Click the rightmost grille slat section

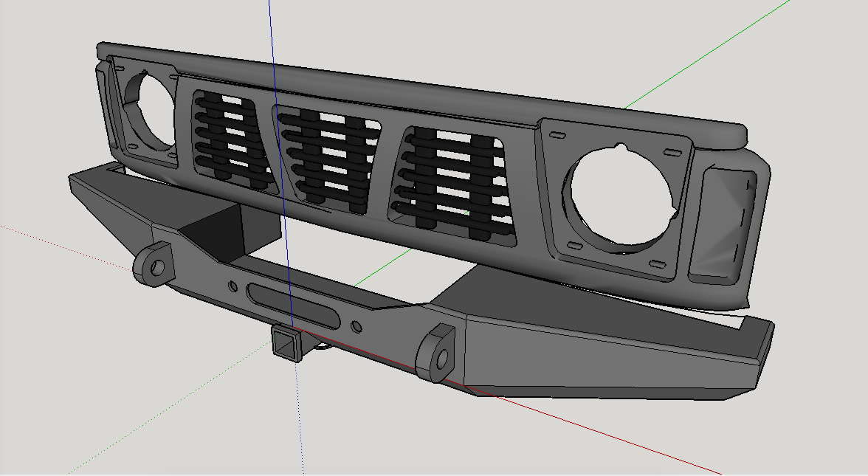(453, 186)
